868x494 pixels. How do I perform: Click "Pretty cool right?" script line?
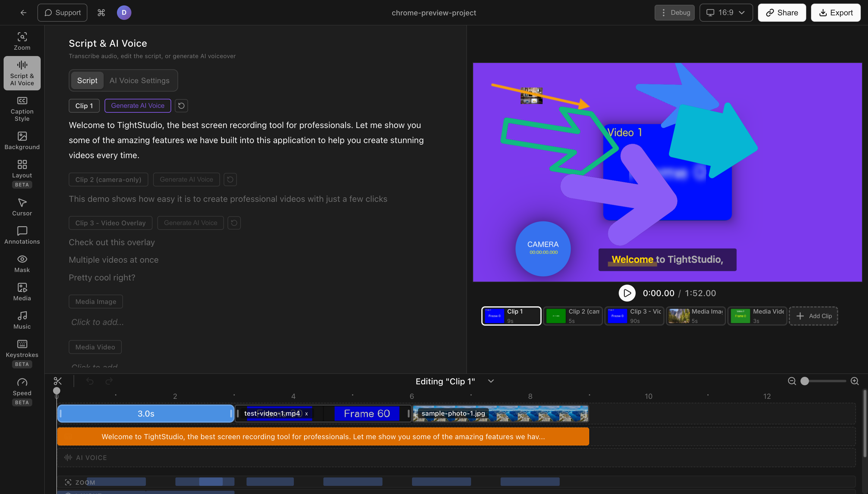click(x=102, y=277)
